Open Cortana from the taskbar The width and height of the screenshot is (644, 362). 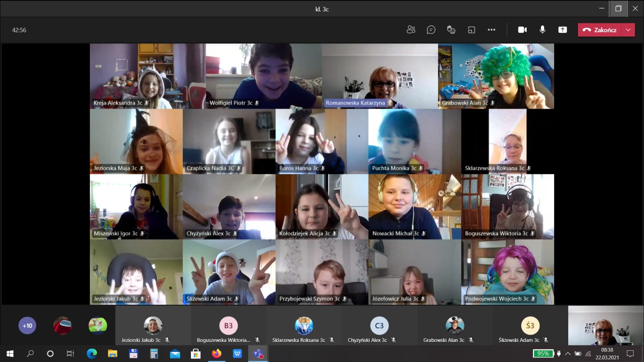point(50,354)
